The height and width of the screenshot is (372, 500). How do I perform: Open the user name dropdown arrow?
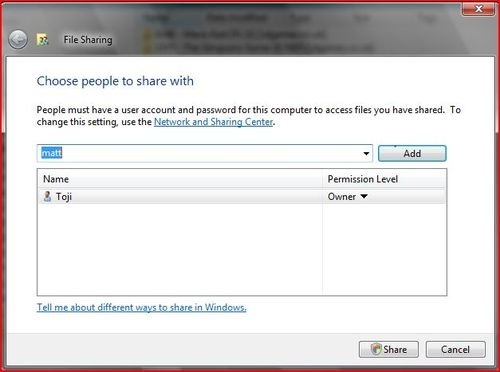point(366,153)
